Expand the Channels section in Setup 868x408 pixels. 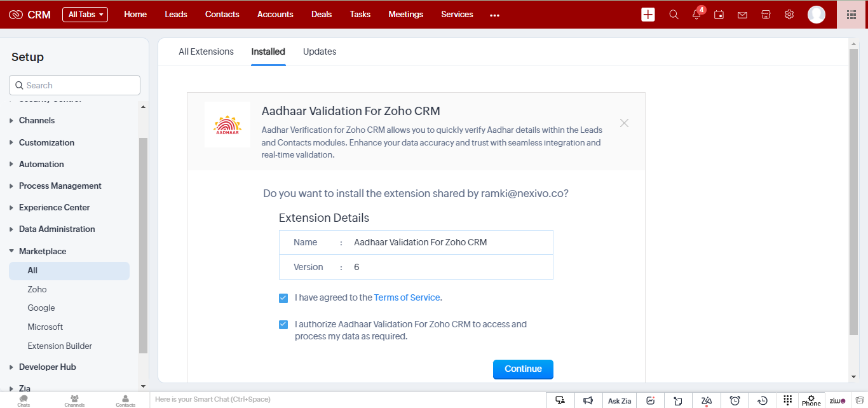pyautogui.click(x=37, y=121)
